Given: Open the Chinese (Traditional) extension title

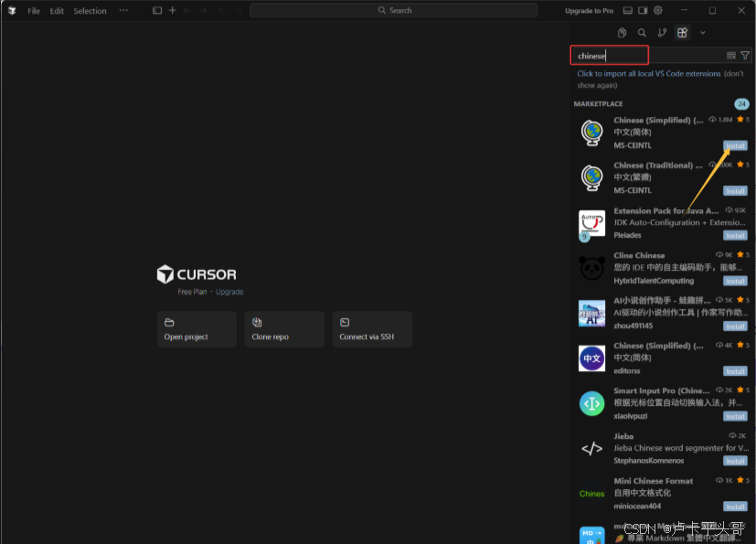Looking at the screenshot, I should coord(657,165).
